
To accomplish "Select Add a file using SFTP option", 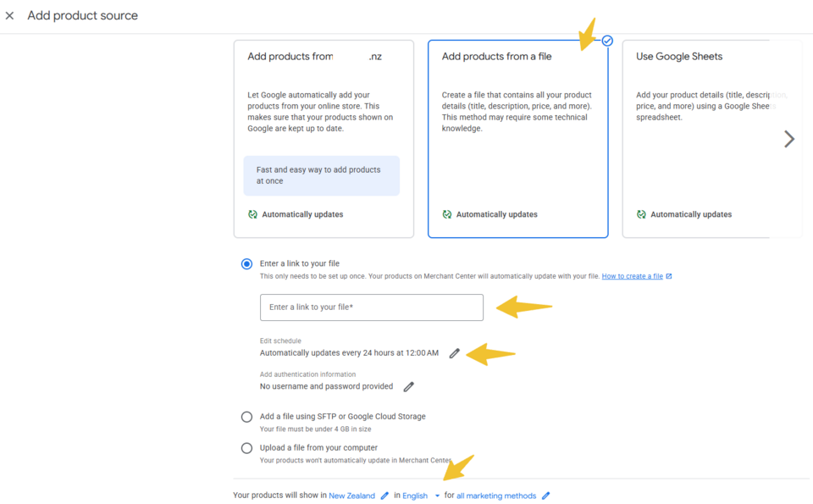I will point(246,417).
